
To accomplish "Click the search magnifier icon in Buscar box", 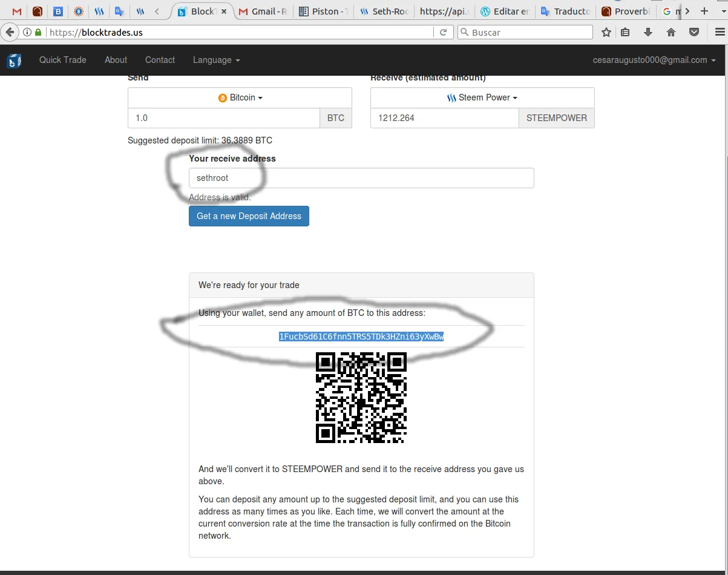I will tap(464, 32).
